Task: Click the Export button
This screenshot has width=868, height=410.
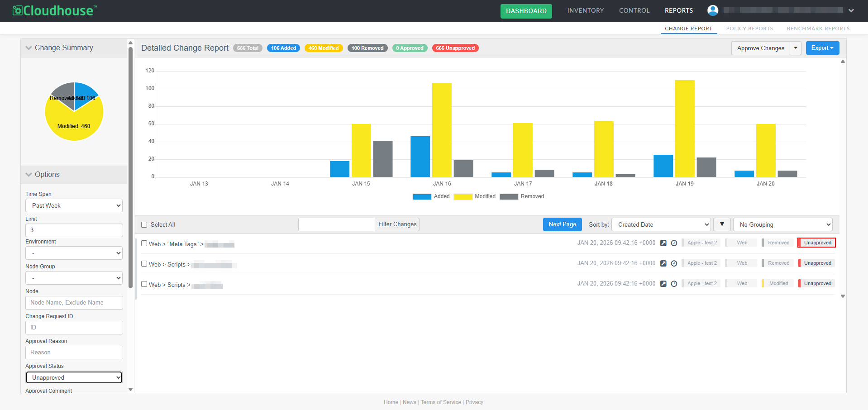Action: [822, 48]
